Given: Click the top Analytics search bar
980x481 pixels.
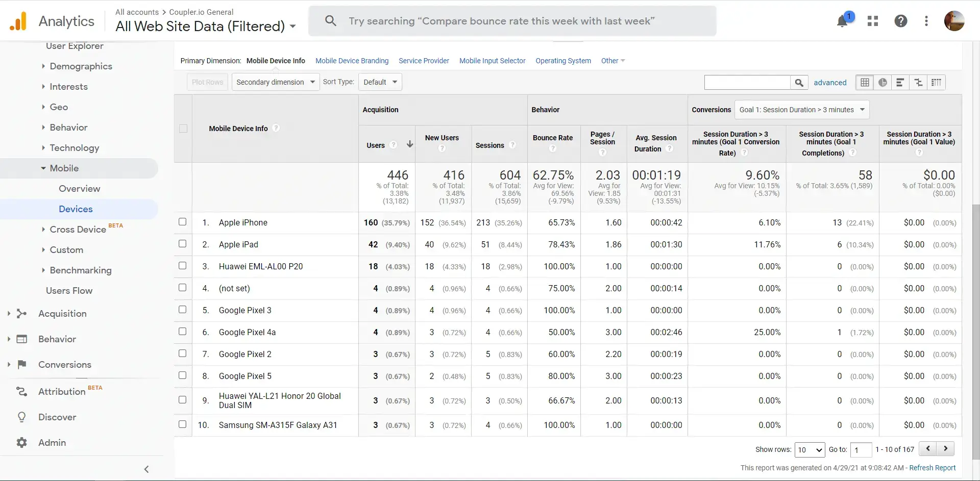Looking at the screenshot, I should coord(512,21).
